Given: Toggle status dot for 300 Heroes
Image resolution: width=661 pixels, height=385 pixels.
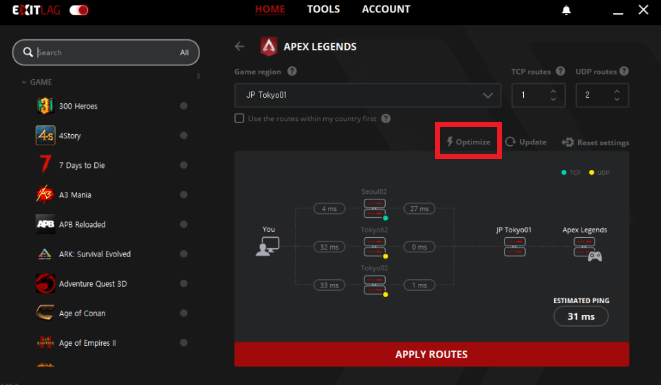Looking at the screenshot, I should [183, 106].
